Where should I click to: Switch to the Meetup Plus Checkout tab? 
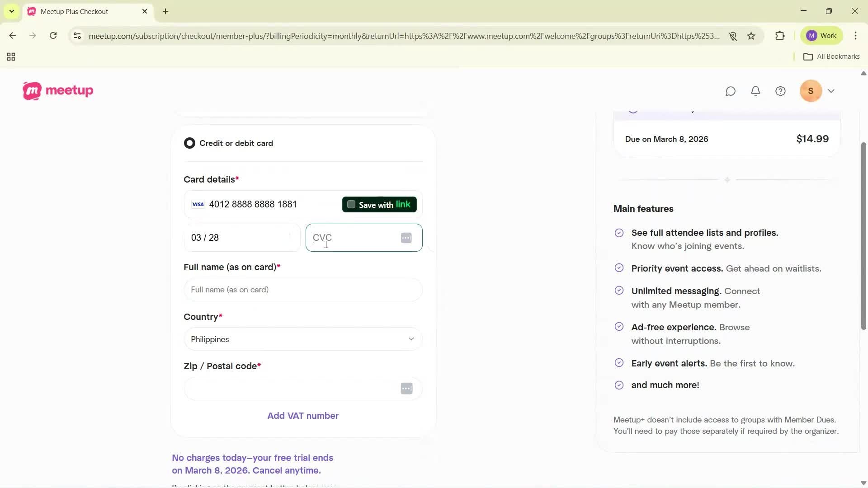(x=75, y=11)
